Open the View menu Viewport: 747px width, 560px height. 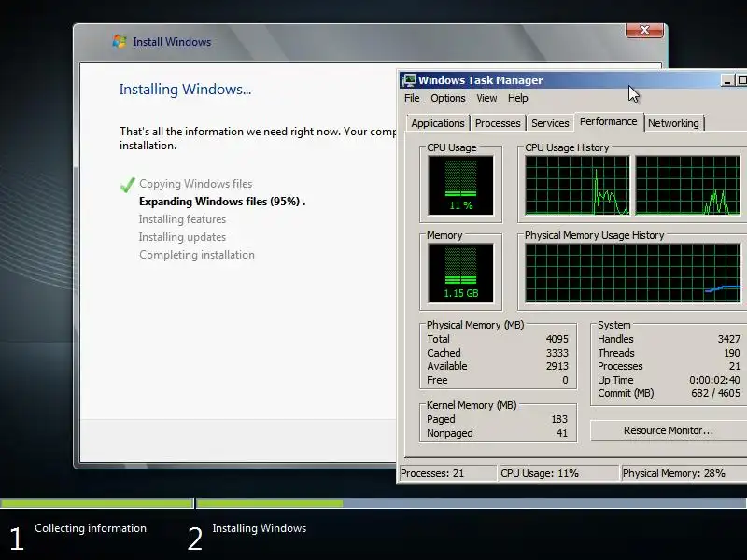(x=486, y=98)
